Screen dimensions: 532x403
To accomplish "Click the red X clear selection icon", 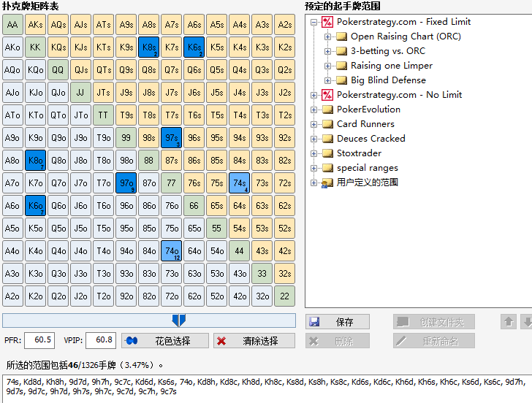I will coord(221,341).
